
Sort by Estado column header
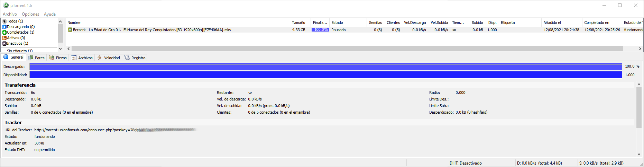pyautogui.click(x=348, y=23)
